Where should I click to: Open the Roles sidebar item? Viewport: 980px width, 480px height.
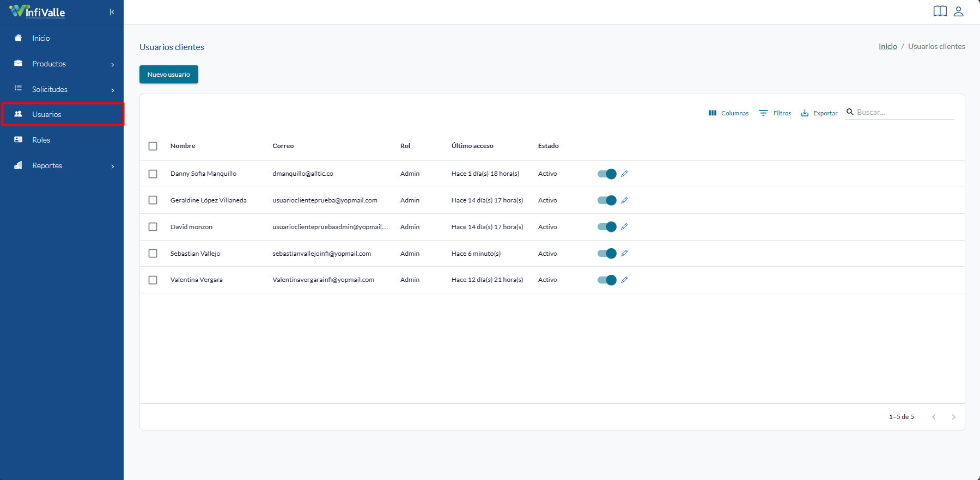point(62,140)
